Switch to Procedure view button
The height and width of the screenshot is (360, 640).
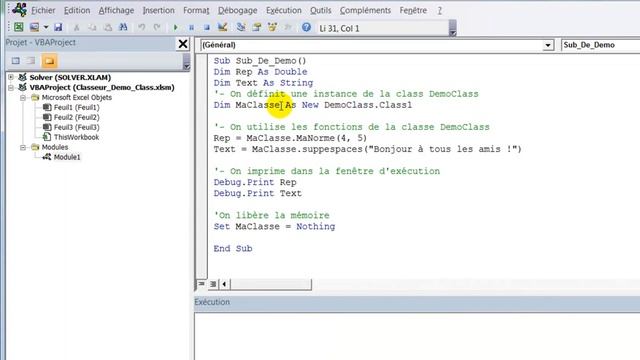click(201, 284)
